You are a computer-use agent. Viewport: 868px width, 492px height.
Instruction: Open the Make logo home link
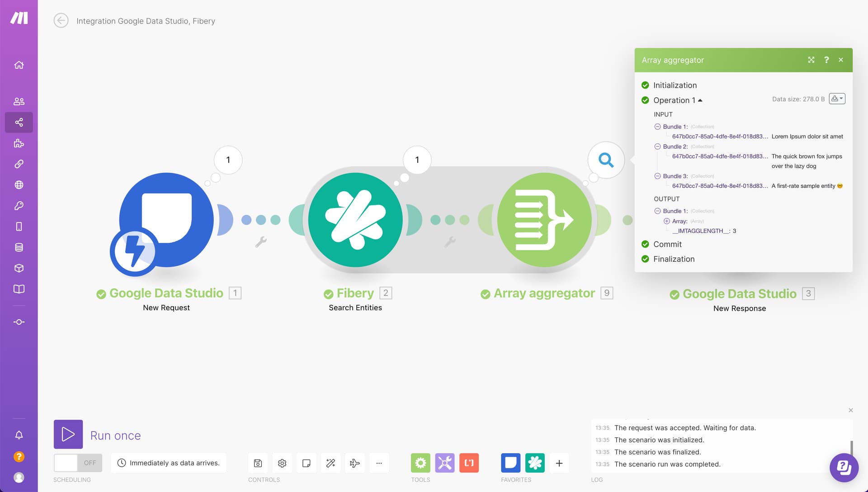pyautogui.click(x=19, y=18)
